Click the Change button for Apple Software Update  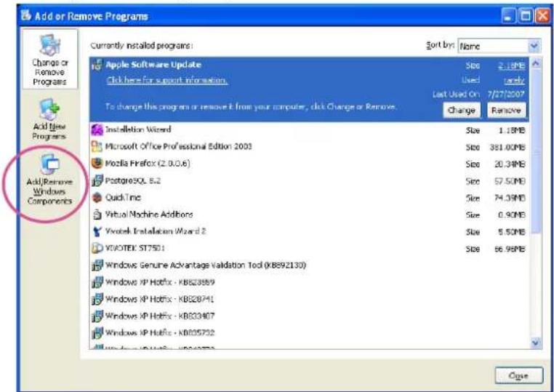461,111
